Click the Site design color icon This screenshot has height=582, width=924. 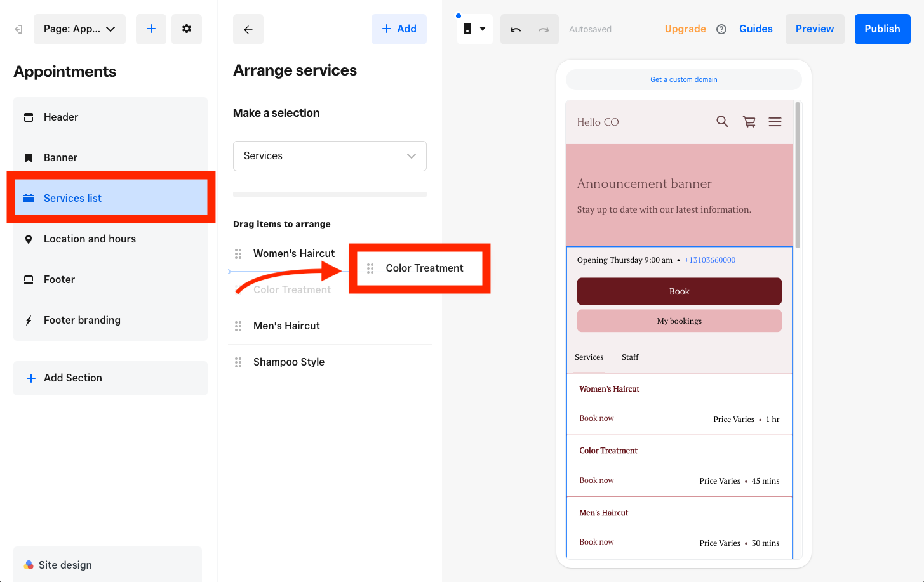(x=29, y=565)
